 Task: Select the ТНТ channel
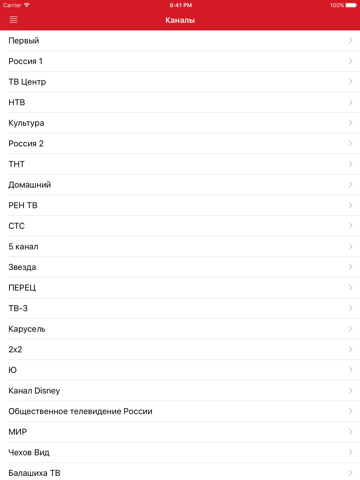(180, 164)
